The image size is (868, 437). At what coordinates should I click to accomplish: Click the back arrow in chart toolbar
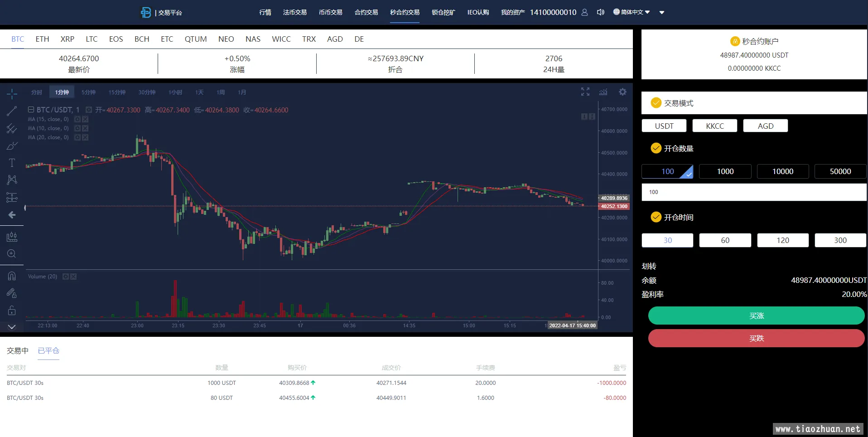pos(12,215)
